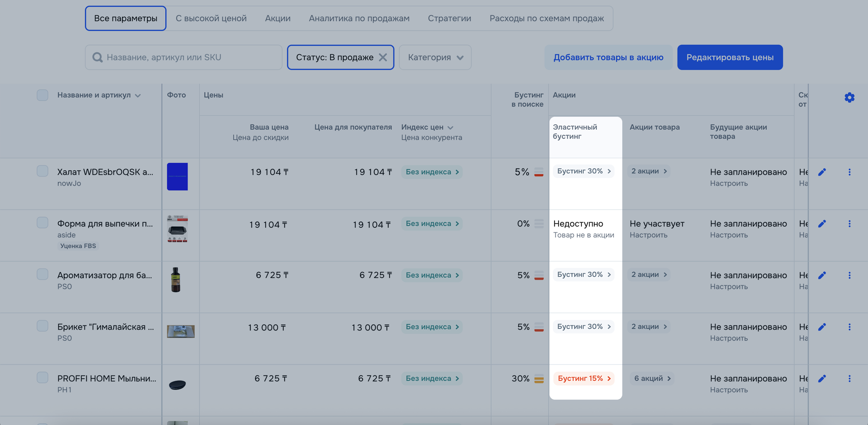Click Добавить товары в акцию button

[608, 57]
